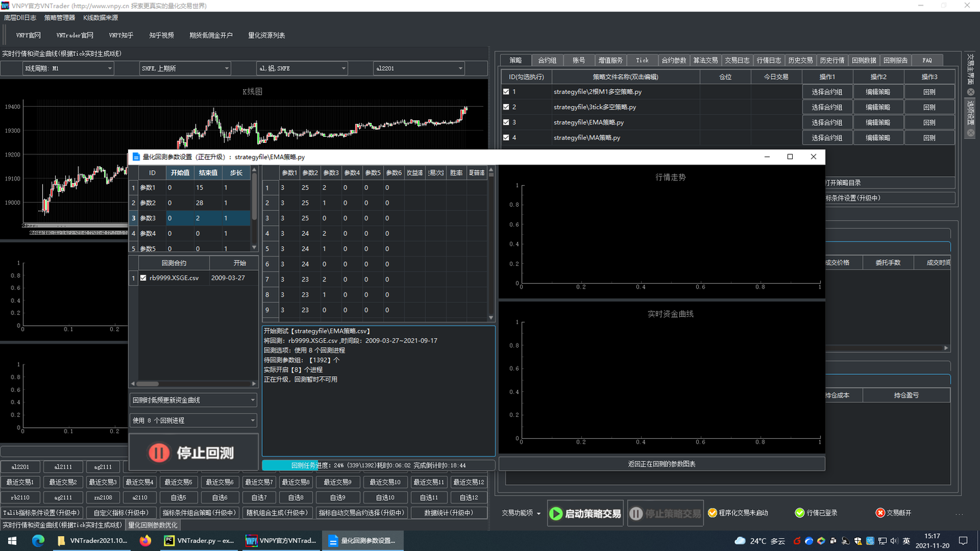Click the 交易断开 red cross icon
980x551 pixels.
tap(880, 513)
